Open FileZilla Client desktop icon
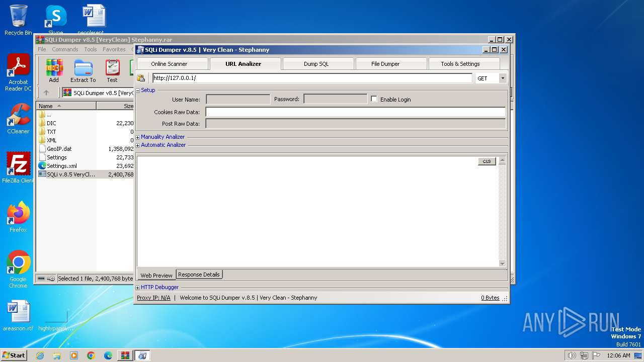The width and height of the screenshot is (644, 362). tap(18, 168)
